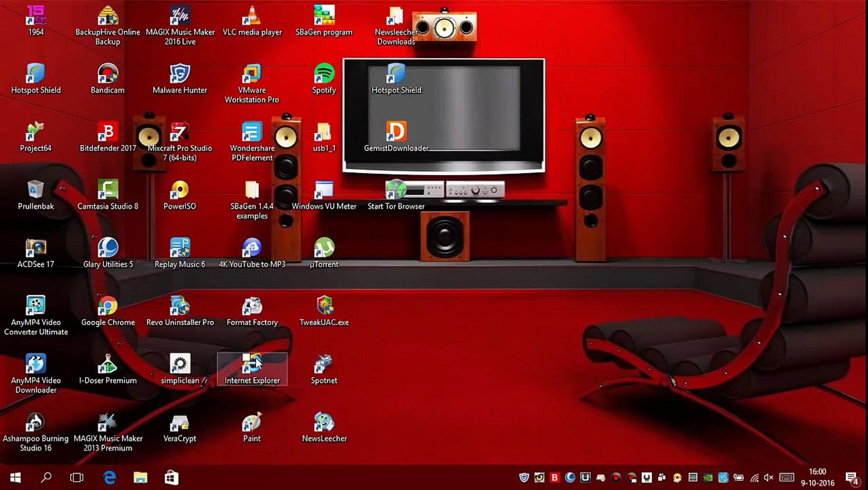
Task: Click the Bandicam desktop icon
Action: (108, 74)
